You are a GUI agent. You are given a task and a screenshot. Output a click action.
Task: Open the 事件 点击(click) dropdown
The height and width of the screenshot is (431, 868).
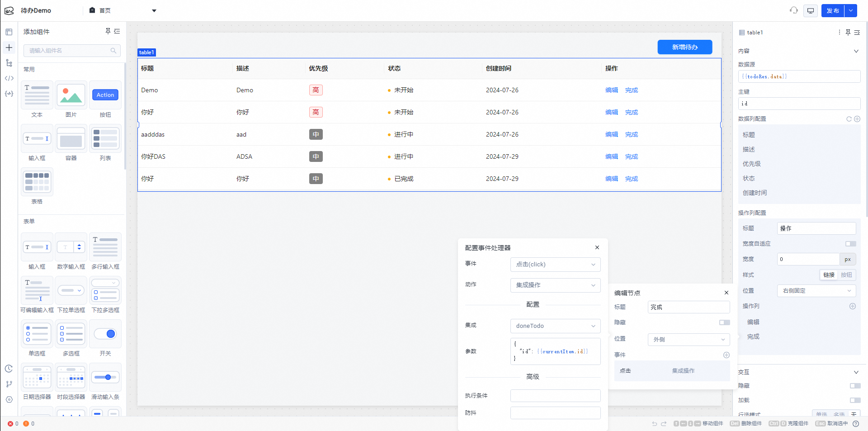click(556, 265)
